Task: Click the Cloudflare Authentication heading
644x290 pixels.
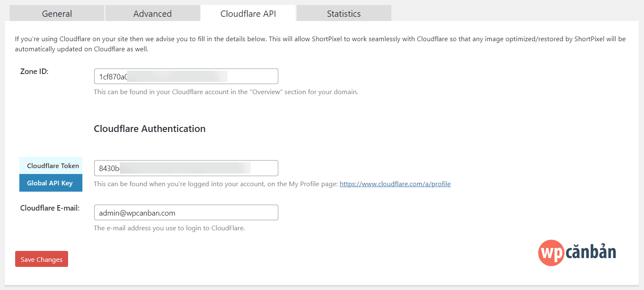Action: point(150,129)
